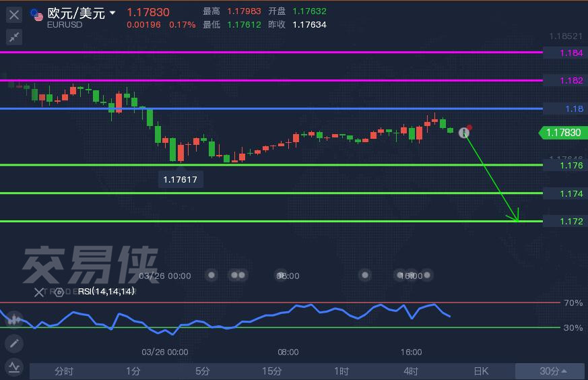Click the current price tag 1.17830

click(x=563, y=133)
